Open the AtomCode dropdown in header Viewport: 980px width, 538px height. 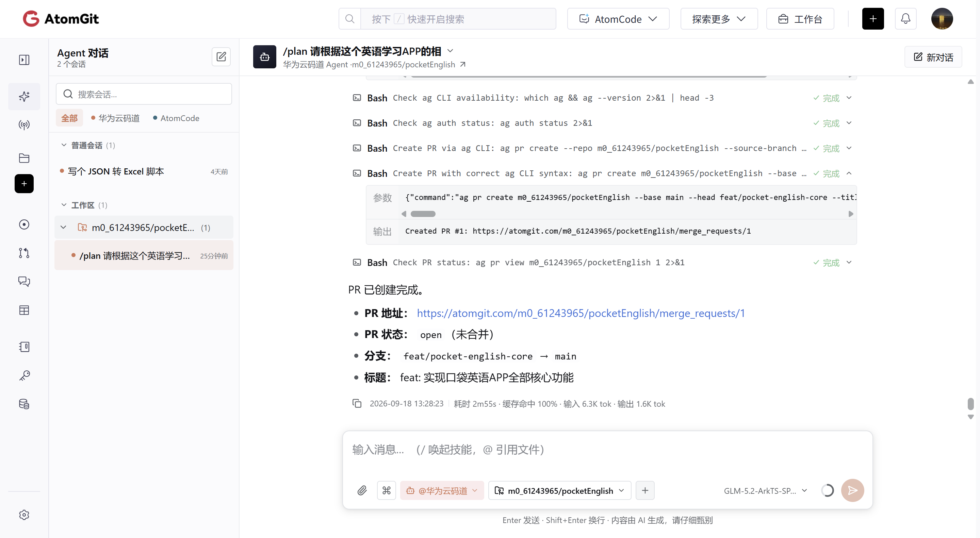pos(618,19)
